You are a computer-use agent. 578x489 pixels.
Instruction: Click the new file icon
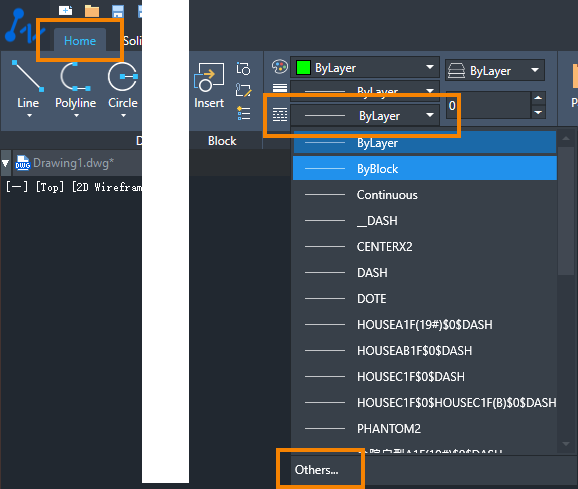[x=65, y=10]
